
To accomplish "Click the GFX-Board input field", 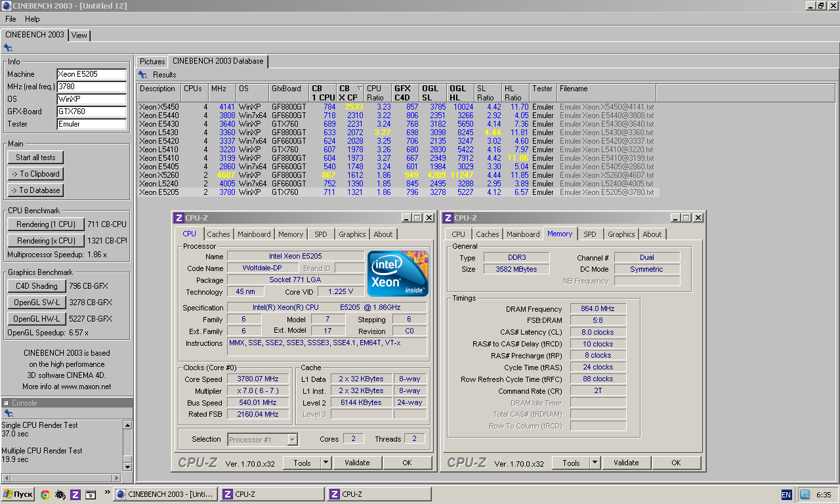I will click(91, 112).
